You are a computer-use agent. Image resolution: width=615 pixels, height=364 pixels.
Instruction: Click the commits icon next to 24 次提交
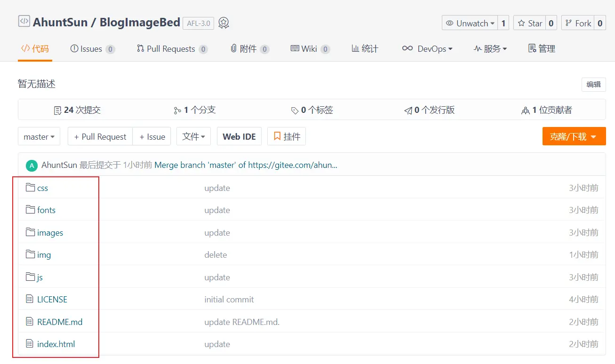coord(58,111)
